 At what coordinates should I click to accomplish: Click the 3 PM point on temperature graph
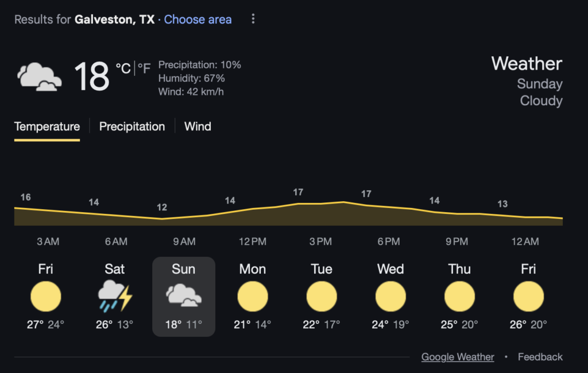click(320, 204)
